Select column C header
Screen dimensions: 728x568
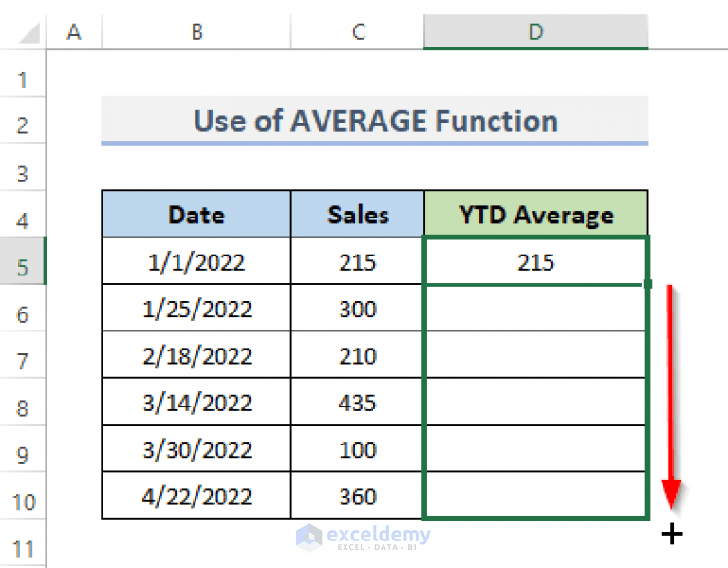(358, 32)
